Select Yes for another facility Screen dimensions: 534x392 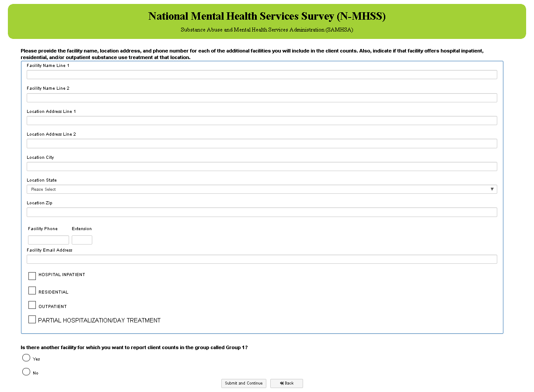click(26, 358)
